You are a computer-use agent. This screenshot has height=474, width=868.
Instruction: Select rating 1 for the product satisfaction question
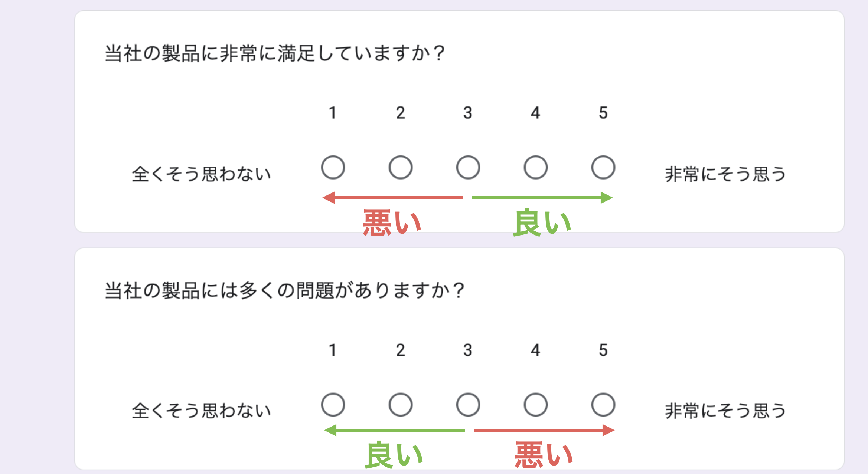[x=333, y=167]
